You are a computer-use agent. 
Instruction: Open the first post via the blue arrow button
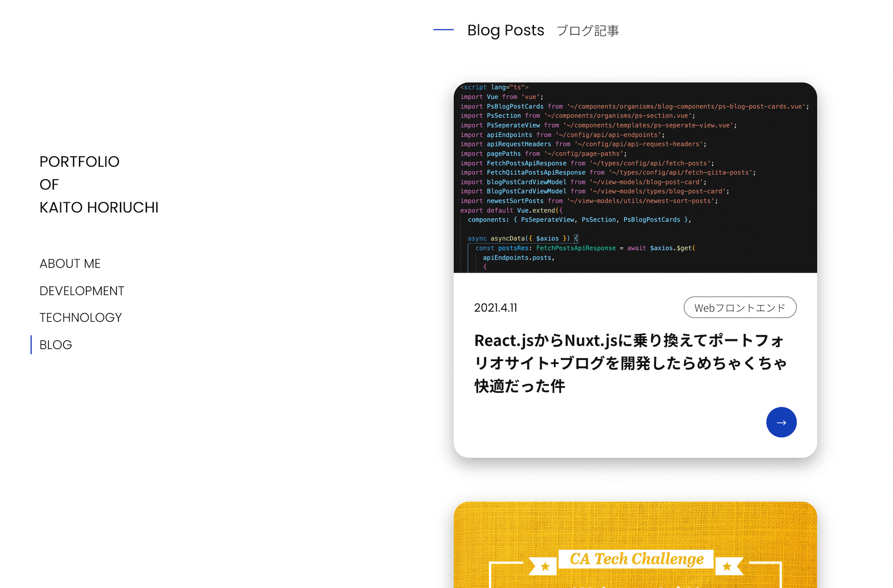point(781,422)
